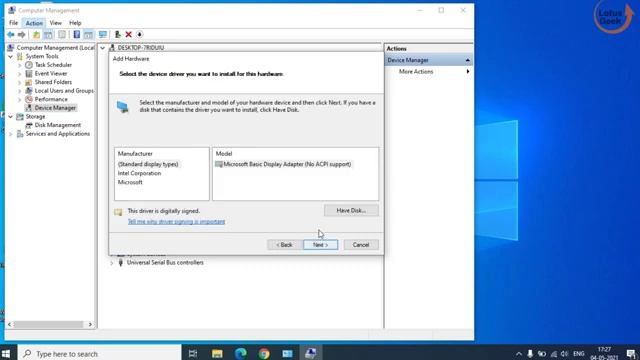Viewport: 640px width, 360px height.
Task: Select Disk Management in tree
Action: click(x=58, y=125)
